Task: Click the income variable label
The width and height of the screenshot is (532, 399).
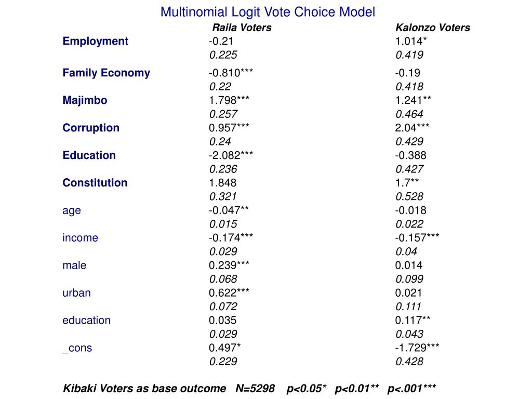Action: (80, 237)
